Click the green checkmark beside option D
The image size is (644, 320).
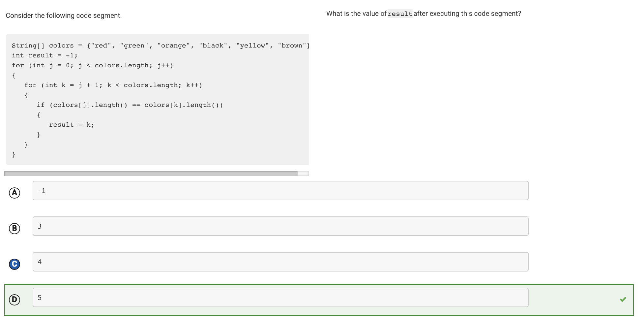point(623,299)
